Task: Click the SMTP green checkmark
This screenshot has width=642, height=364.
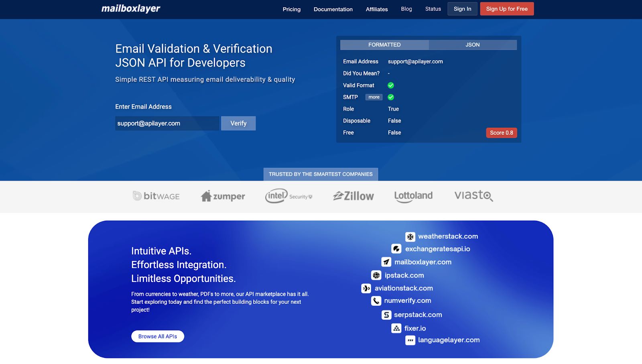Action: coord(391,97)
